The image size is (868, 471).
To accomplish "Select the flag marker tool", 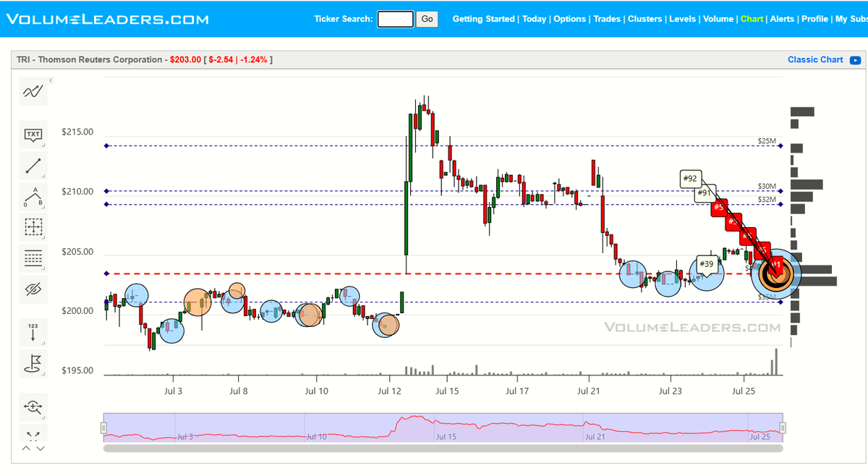I will 33,362.
